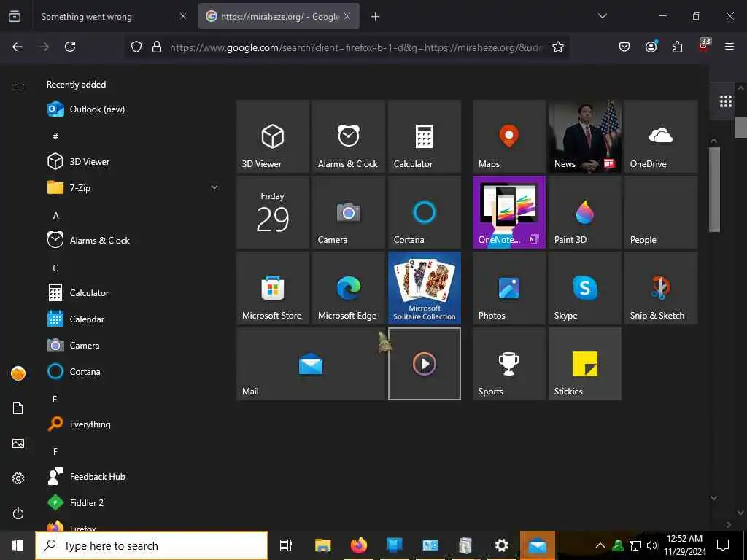
Task: Open the Firefox application menu
Action: tap(729, 47)
